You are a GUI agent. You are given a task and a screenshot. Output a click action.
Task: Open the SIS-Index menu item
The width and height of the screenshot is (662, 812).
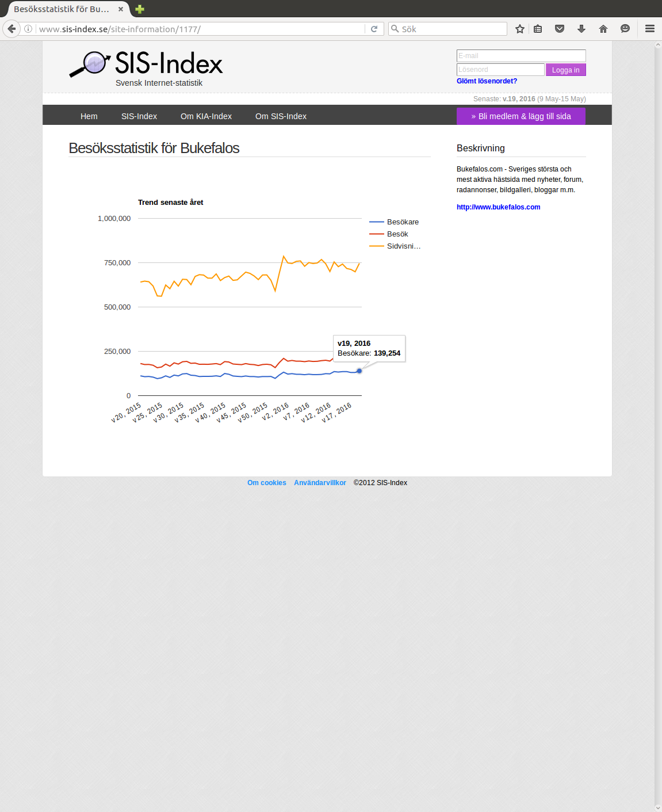(139, 116)
